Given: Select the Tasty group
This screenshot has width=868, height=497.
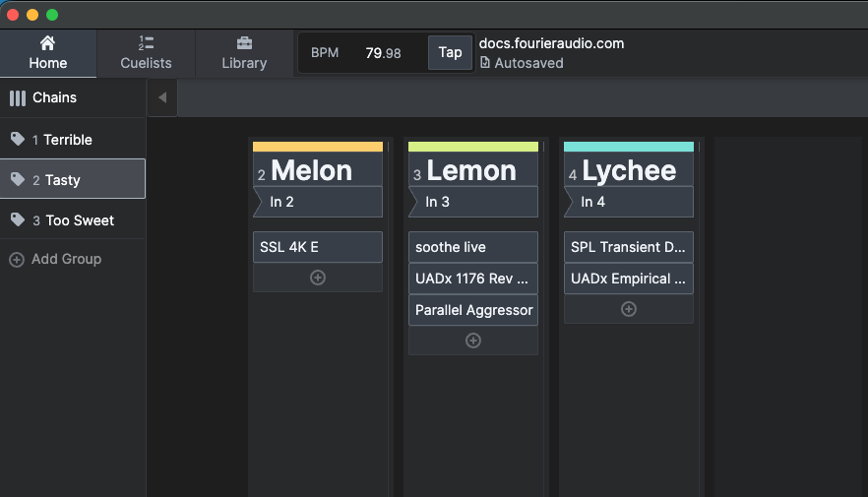Looking at the screenshot, I should (x=73, y=179).
